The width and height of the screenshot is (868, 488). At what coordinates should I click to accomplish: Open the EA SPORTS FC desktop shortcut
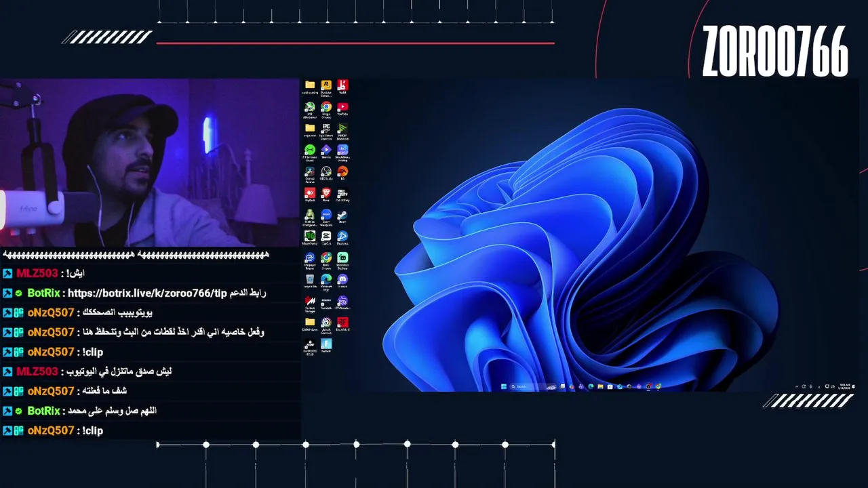(309, 346)
